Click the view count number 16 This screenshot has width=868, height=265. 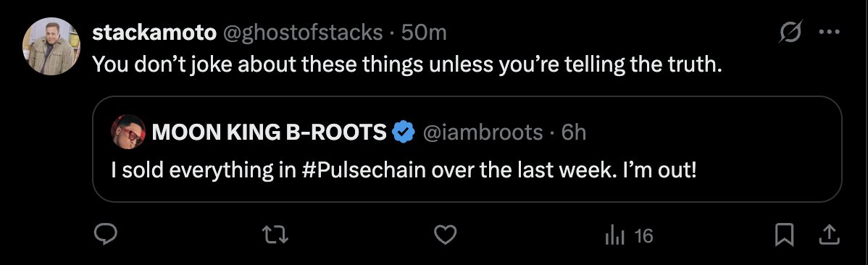coord(644,236)
